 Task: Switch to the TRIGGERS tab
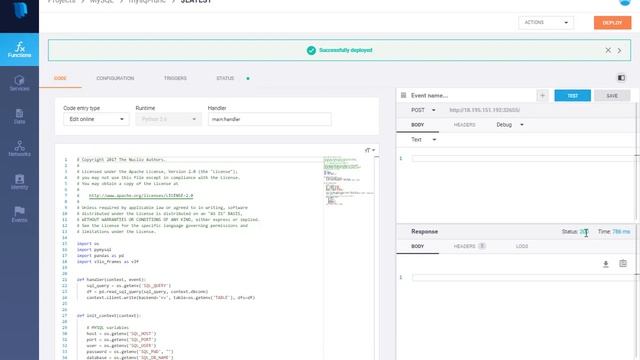(175, 78)
